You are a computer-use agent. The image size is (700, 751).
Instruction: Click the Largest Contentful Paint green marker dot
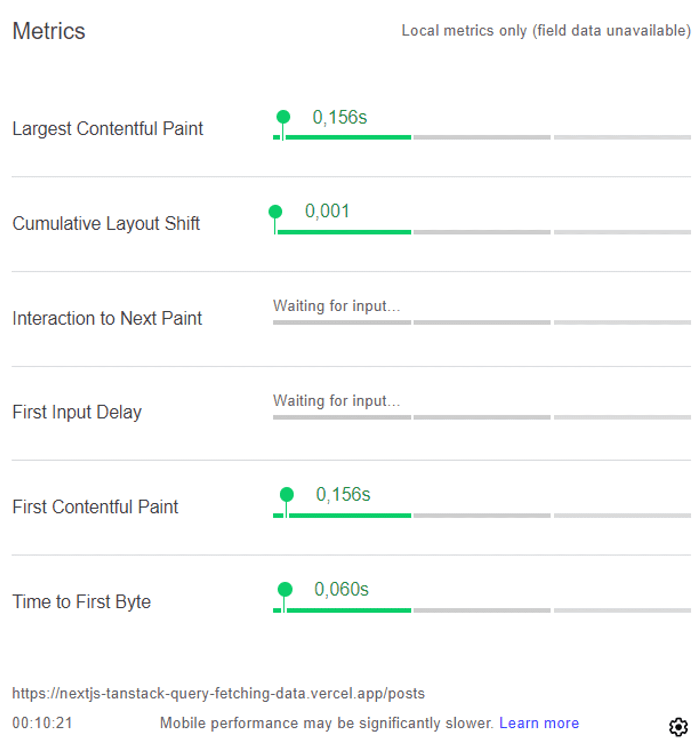283,117
